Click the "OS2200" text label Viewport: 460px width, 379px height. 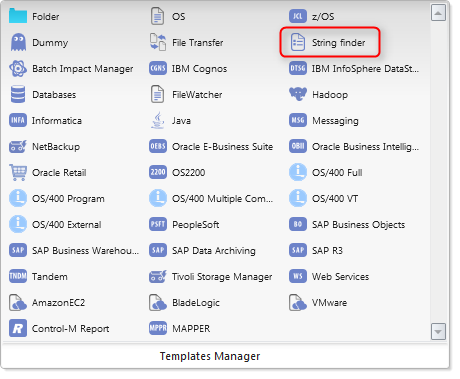[x=188, y=173]
